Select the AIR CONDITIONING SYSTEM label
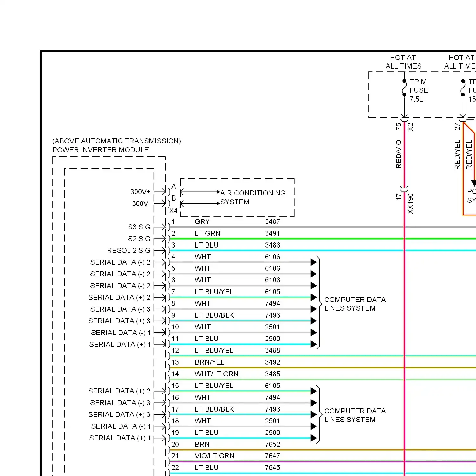The height and width of the screenshot is (476, 476). [253, 197]
